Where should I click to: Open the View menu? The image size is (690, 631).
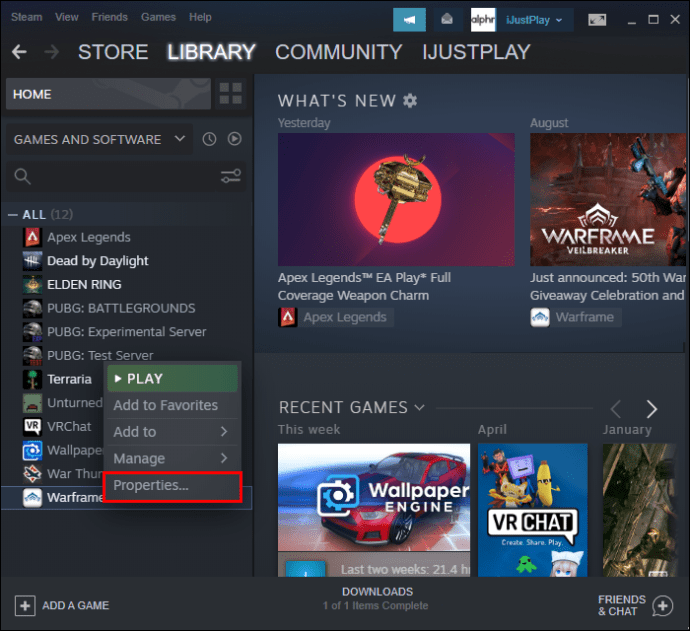[x=66, y=17]
